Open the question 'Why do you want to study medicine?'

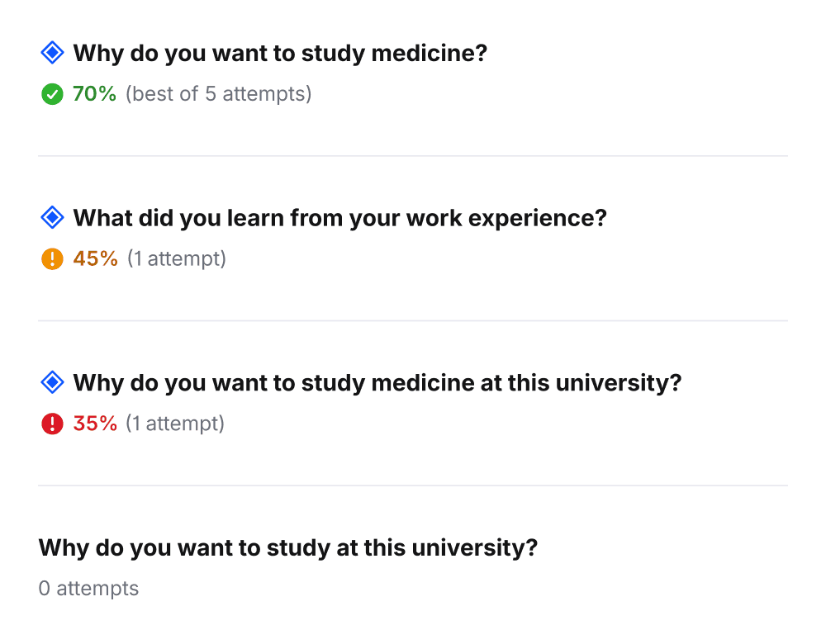[280, 54]
